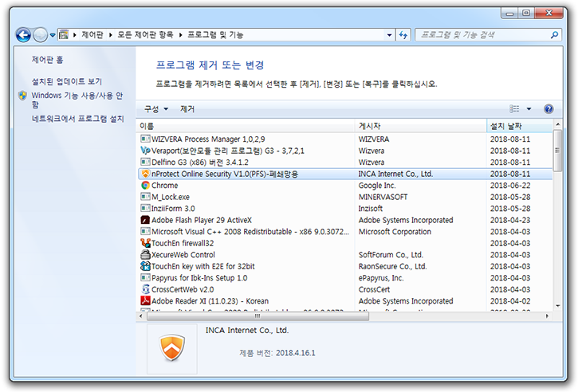The height and width of the screenshot is (392, 578).
Task: Click the Forward navigation arrow button
Action: pyautogui.click(x=40, y=35)
